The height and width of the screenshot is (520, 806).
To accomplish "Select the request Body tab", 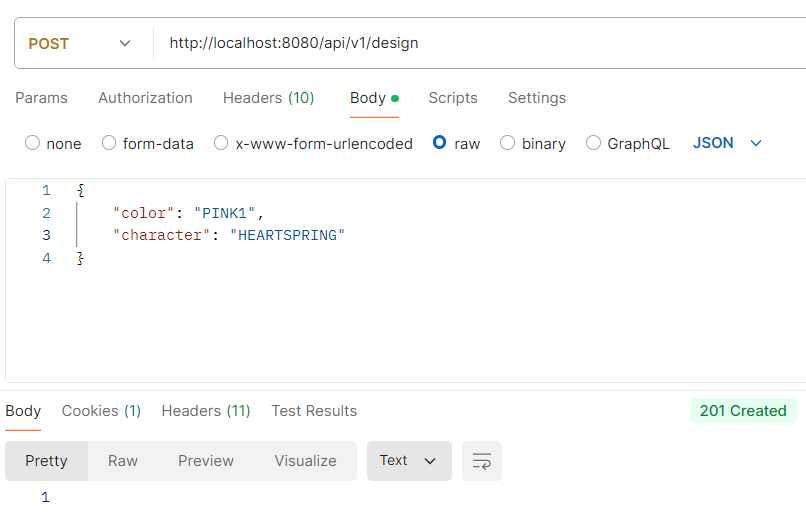I will coord(374,98).
